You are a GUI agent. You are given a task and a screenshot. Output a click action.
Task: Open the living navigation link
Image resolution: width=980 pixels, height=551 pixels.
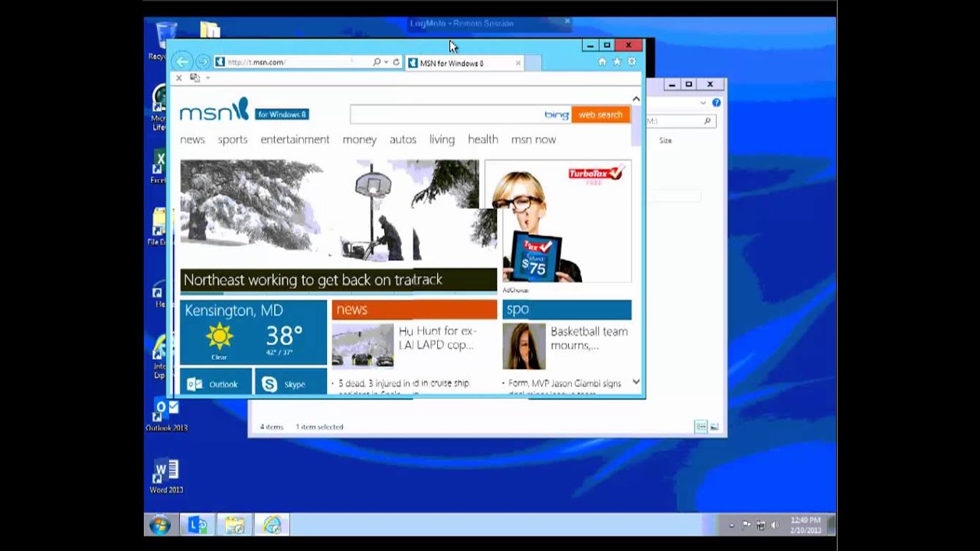(x=442, y=139)
